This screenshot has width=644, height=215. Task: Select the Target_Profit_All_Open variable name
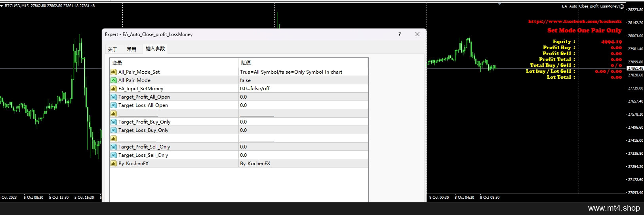[144, 97]
